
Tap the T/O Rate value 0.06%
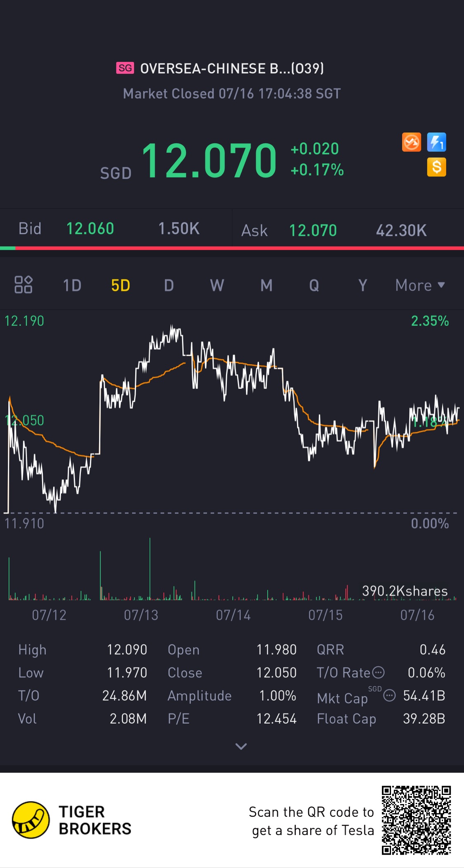[x=427, y=673]
